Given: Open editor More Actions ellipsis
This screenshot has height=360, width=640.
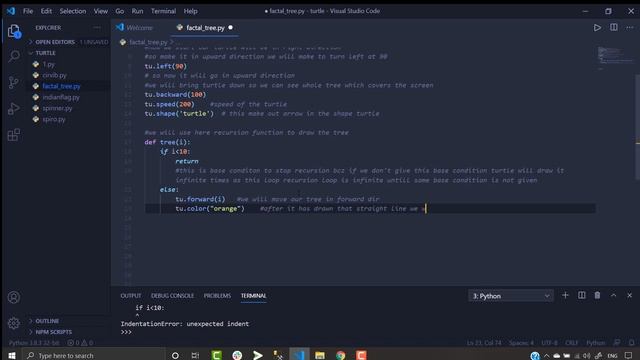Looking at the screenshot, I should tap(630, 27).
